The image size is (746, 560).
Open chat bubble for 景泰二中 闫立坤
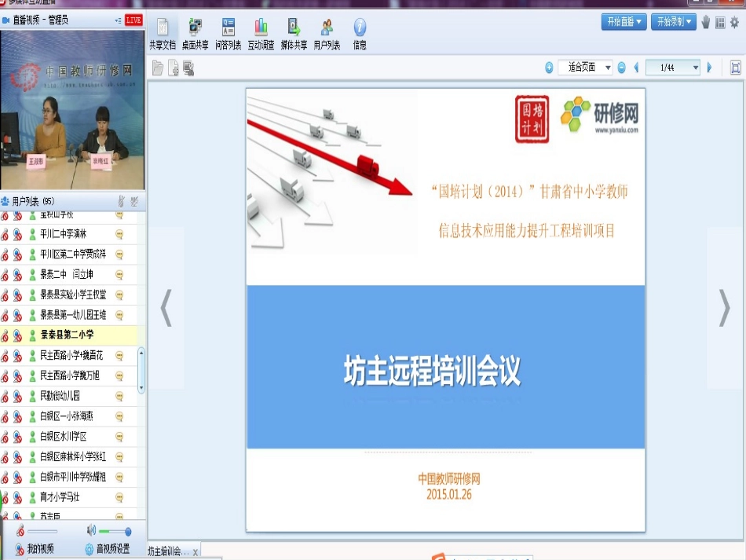[119, 275]
